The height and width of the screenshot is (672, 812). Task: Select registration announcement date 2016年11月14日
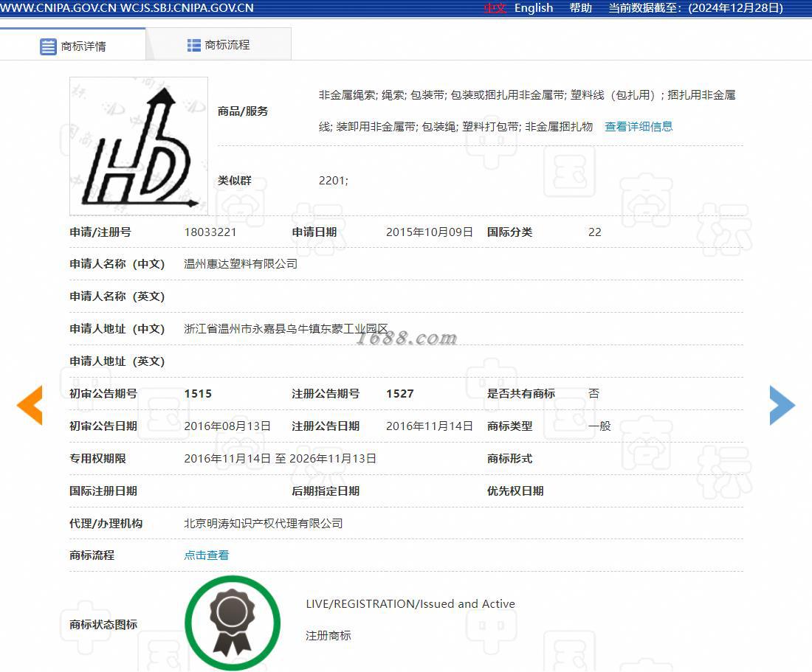click(430, 426)
